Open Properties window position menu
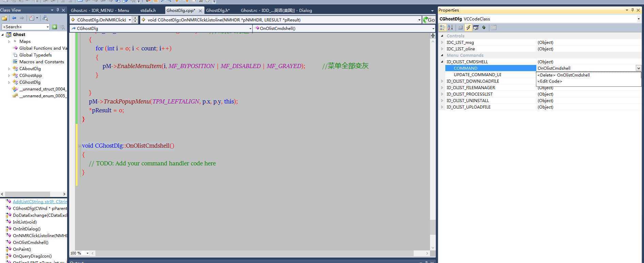 627,10
